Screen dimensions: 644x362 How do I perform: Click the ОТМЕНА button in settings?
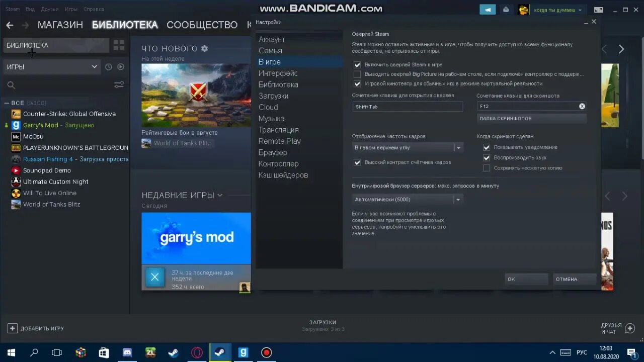[x=575, y=279]
